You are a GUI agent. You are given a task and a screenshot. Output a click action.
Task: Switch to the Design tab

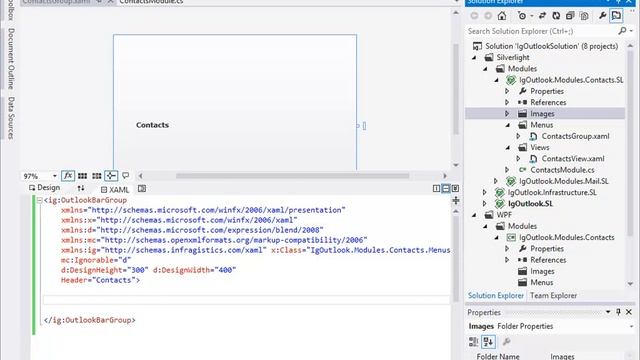[x=44, y=188]
